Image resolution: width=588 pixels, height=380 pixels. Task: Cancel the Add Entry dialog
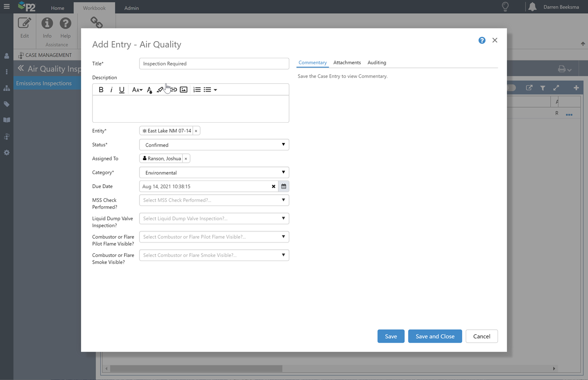coord(482,336)
